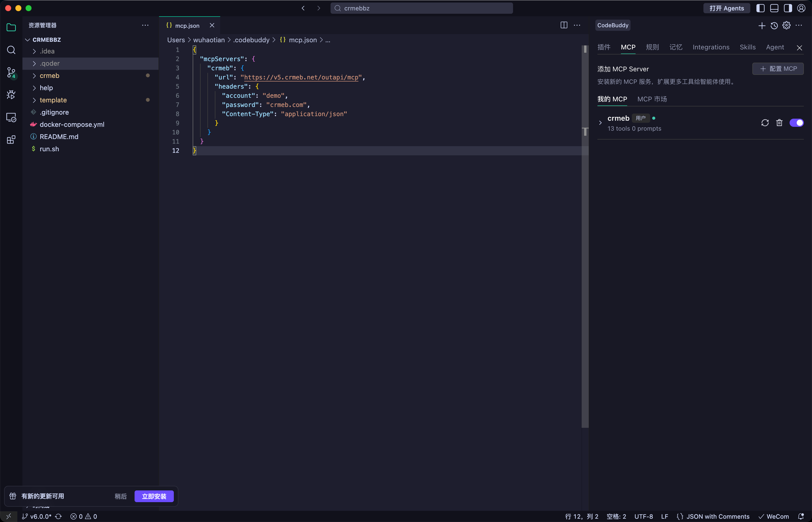Image resolution: width=812 pixels, height=522 pixels.
Task: Delete the crmeb MCP server
Action: click(x=779, y=123)
